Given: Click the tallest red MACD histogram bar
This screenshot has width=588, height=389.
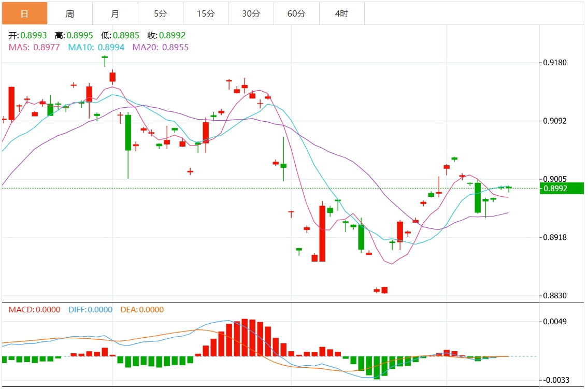Looking at the screenshot, I should (245, 338).
